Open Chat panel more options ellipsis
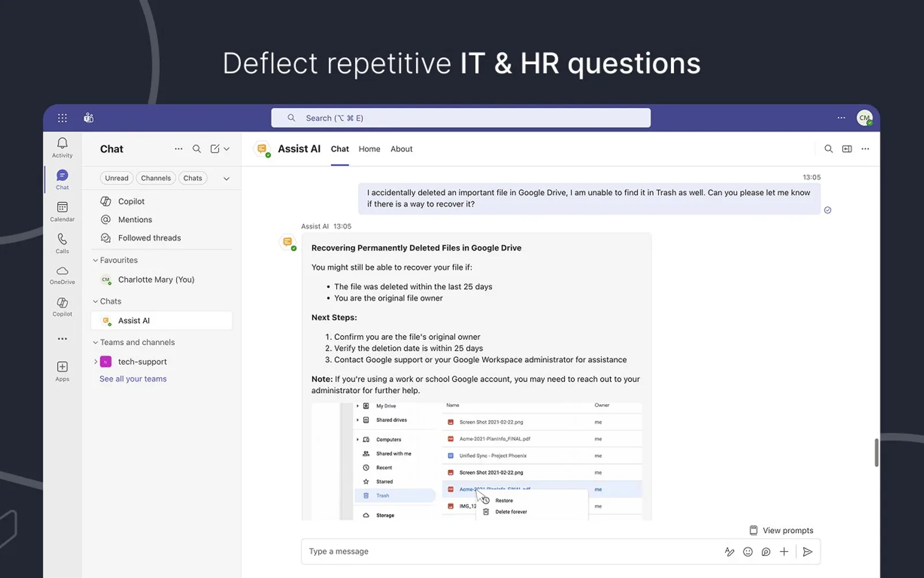The height and width of the screenshot is (578, 924). pos(178,149)
